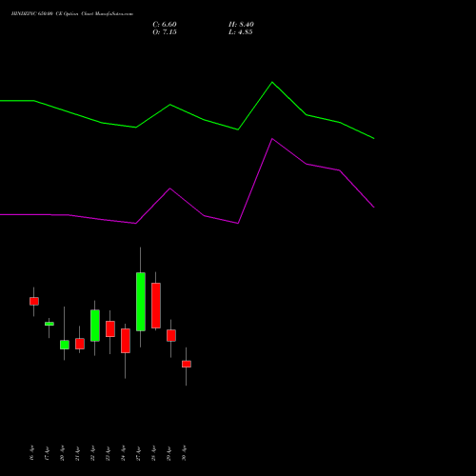
Task: Select the 29 Apr date label
Action: point(169,453)
